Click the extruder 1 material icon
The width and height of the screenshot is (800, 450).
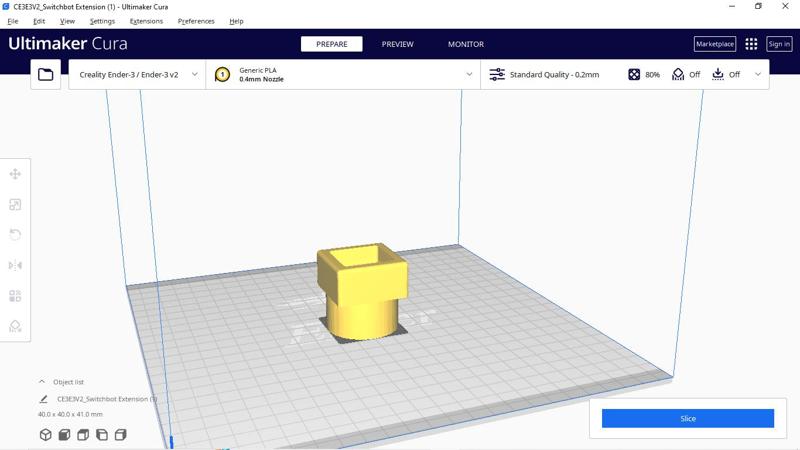pos(222,74)
